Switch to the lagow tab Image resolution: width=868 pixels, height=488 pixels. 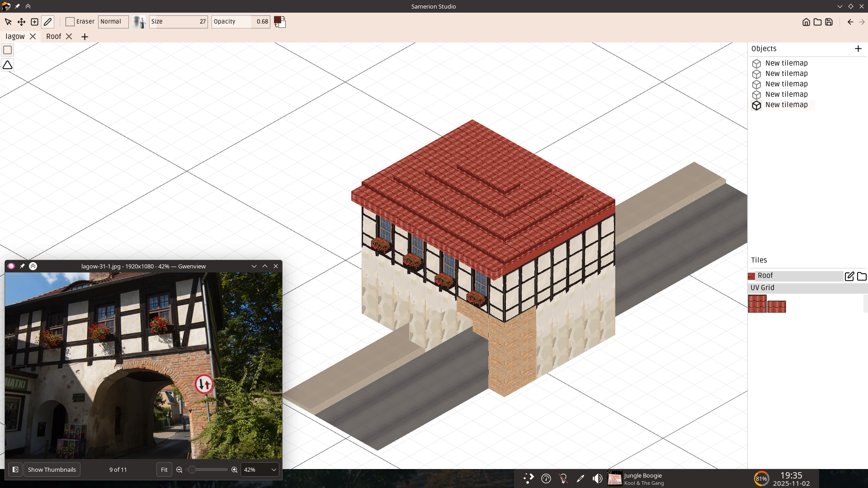[15, 37]
